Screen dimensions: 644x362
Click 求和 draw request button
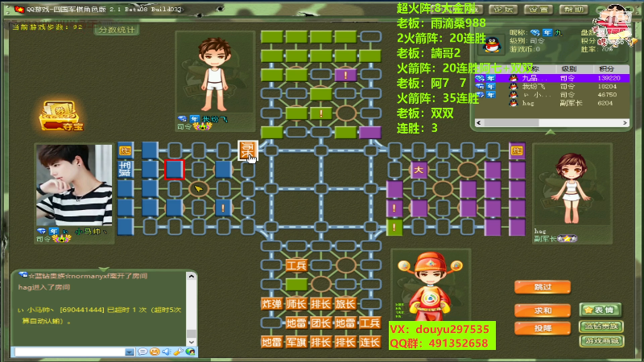[542, 311]
